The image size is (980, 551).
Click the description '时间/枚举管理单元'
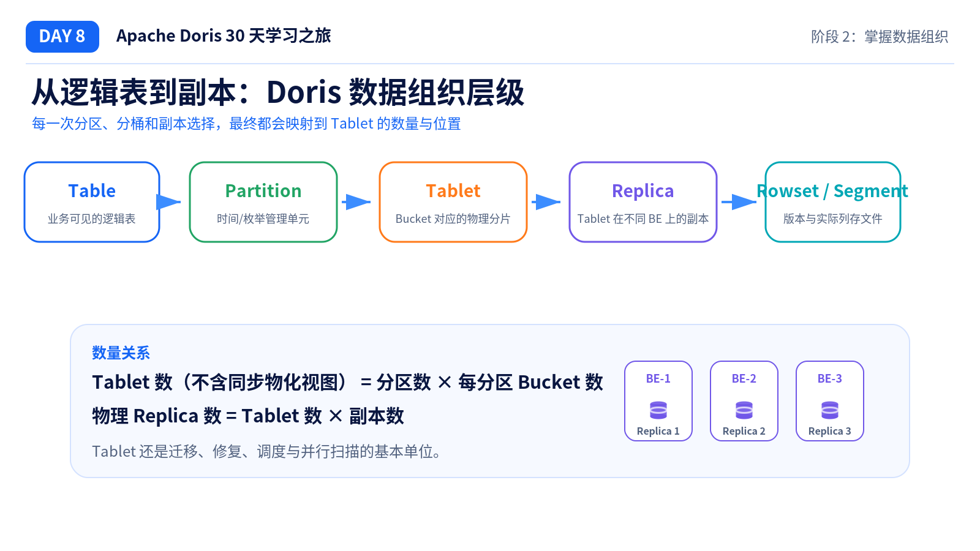pos(263,219)
